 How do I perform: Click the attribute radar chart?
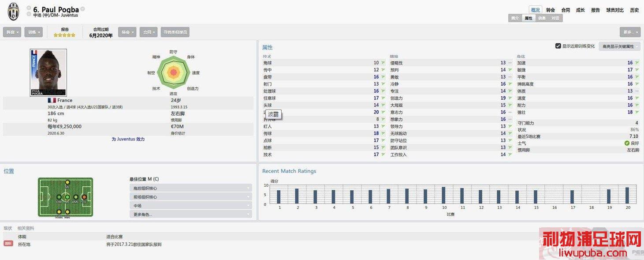(174, 72)
